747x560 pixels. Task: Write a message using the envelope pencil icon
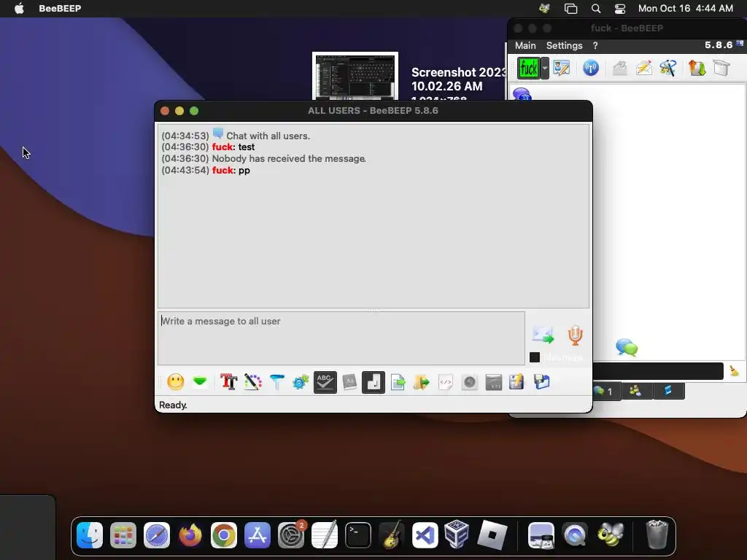[643, 68]
